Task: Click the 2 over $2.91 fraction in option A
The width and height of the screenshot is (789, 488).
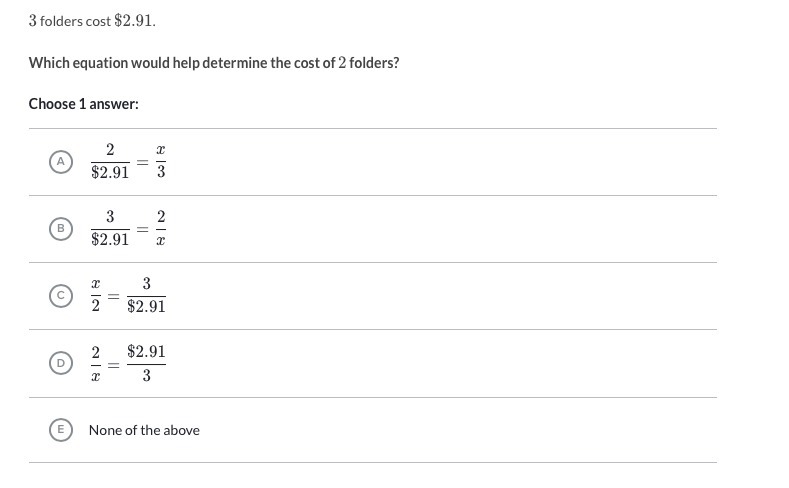Action: (110, 161)
